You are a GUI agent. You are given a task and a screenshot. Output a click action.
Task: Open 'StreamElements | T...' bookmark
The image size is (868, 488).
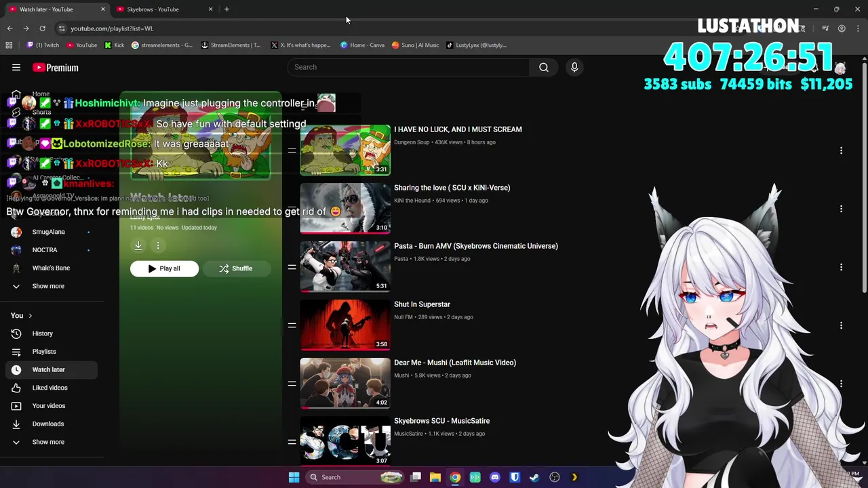coord(231,45)
